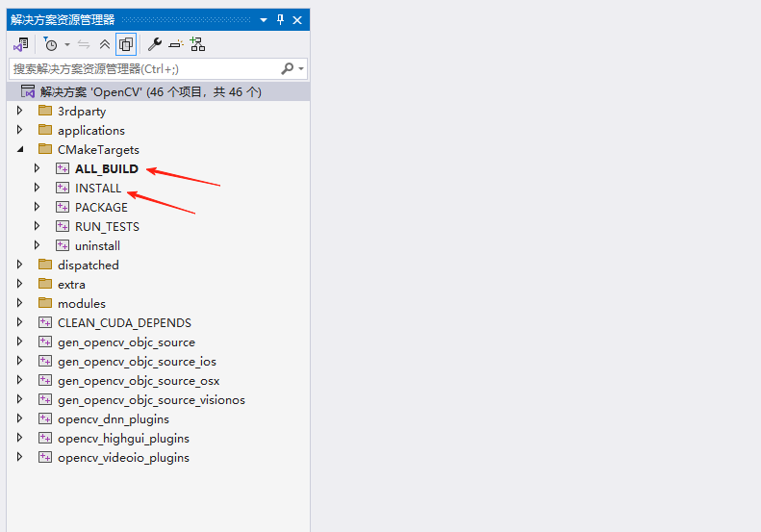The width and height of the screenshot is (761, 532).
Task: Click the opencv_videoio_plugins project icon
Action: tap(45, 457)
